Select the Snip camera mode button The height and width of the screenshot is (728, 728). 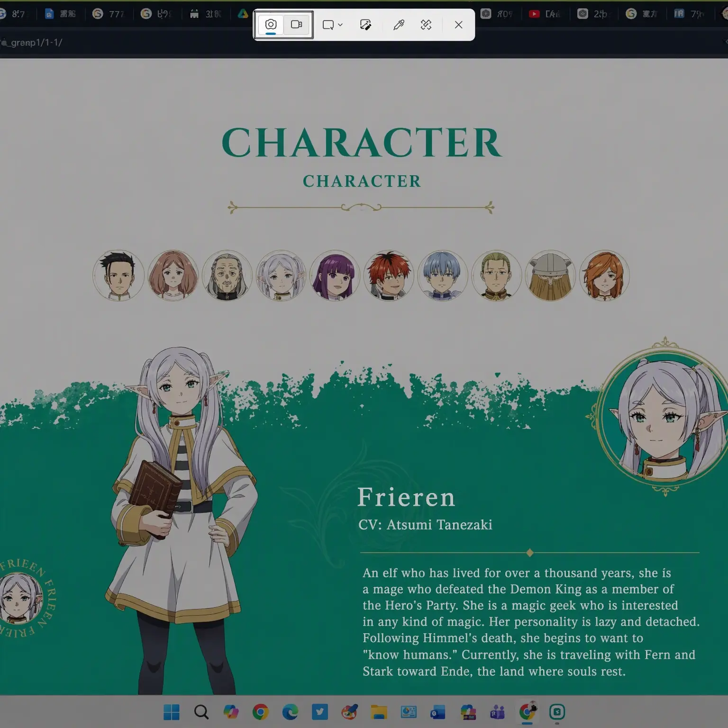(x=271, y=25)
